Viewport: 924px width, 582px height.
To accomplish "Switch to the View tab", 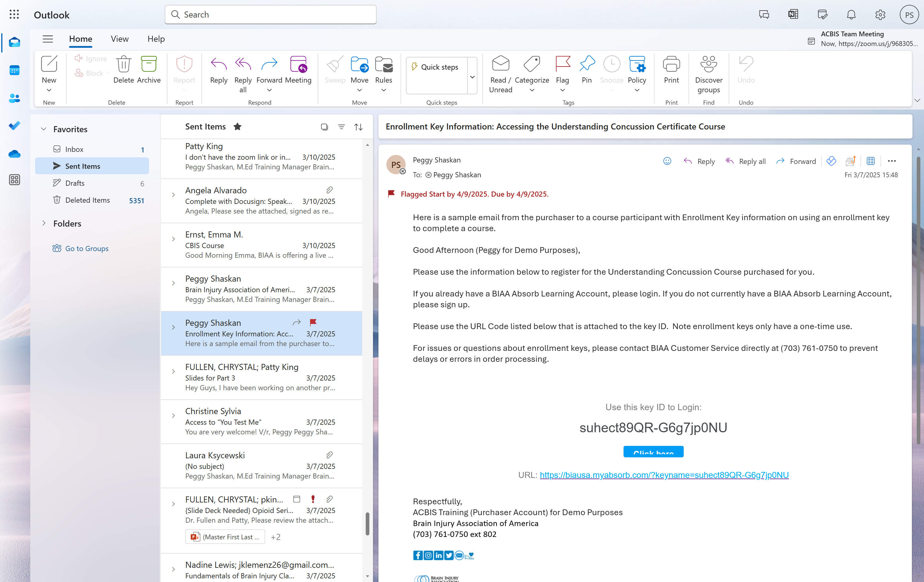I will [120, 39].
